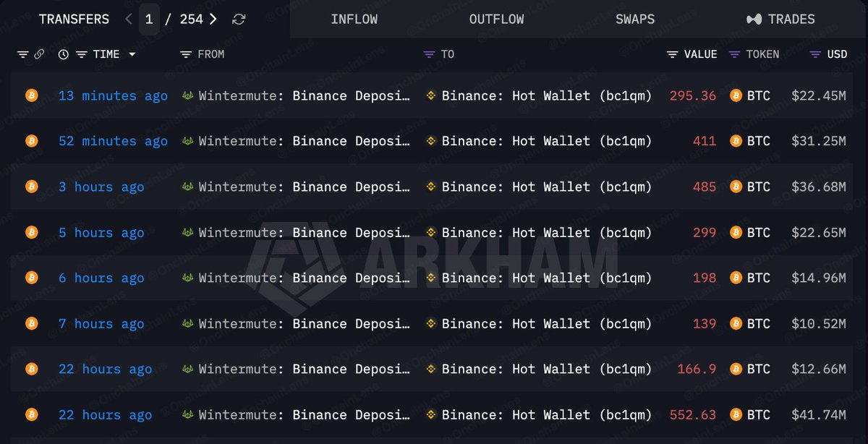Viewport: 868px width, 444px height.
Task: Select the $36.68M USD amount
Action: (819, 187)
